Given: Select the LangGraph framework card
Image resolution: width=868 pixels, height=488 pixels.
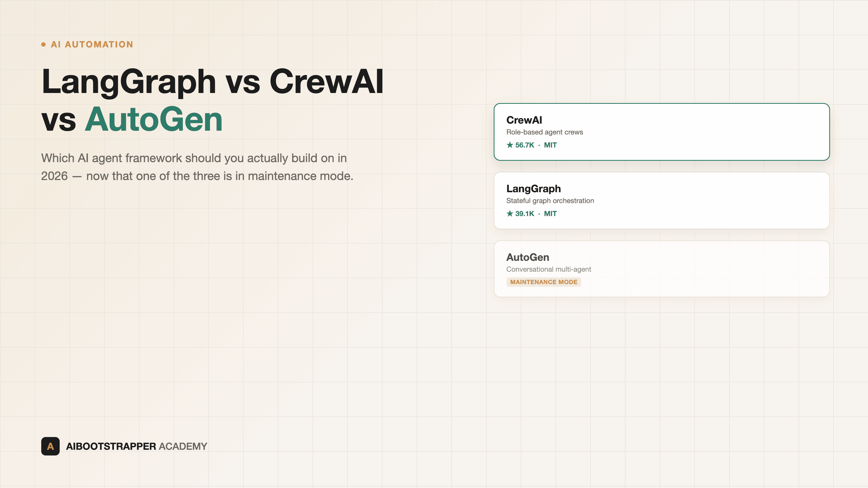Looking at the screenshot, I should [662, 200].
